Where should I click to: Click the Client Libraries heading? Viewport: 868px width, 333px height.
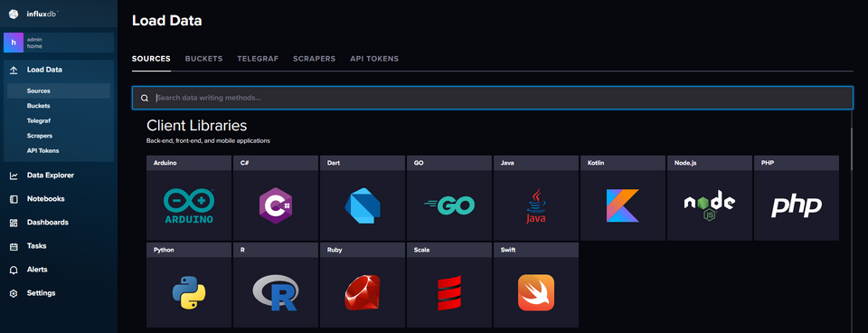coord(196,125)
